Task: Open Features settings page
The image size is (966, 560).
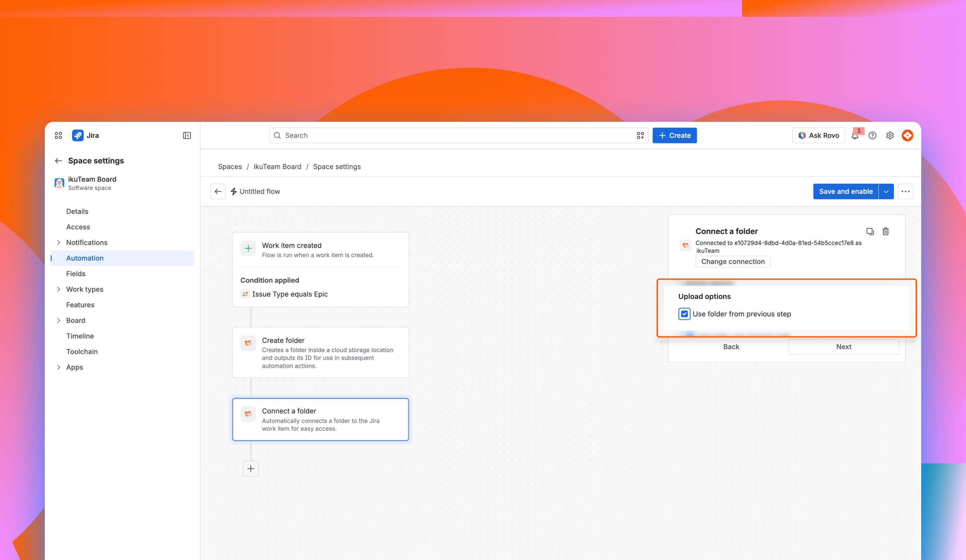Action: (80, 305)
